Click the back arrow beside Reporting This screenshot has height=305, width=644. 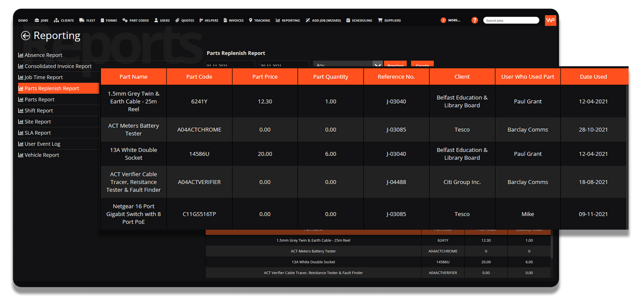26,36
